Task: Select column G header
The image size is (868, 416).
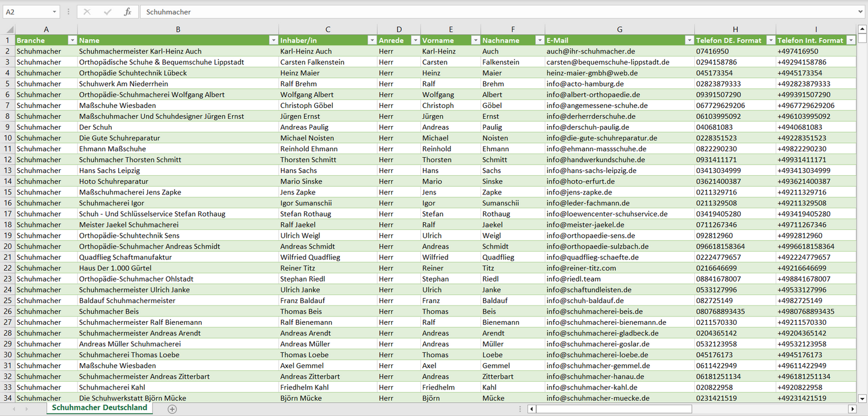Action: click(619, 29)
